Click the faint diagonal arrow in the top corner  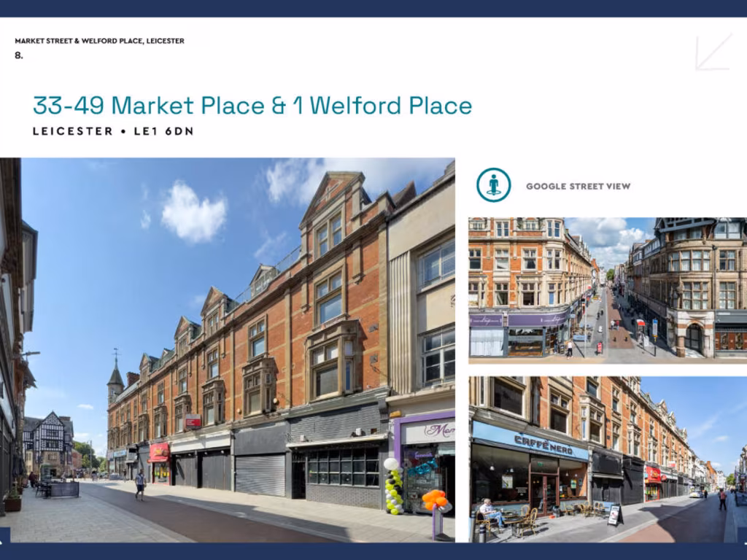point(713,52)
